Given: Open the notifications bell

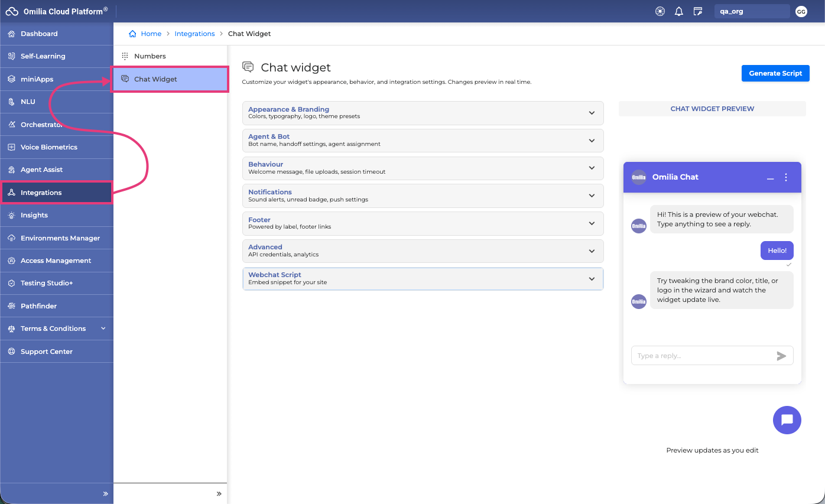Looking at the screenshot, I should [x=679, y=11].
